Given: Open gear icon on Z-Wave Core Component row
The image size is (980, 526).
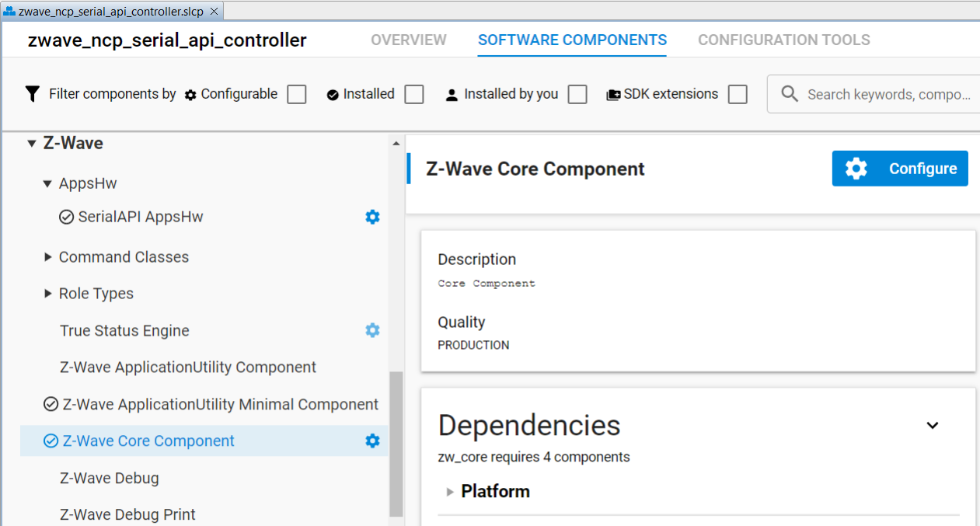Looking at the screenshot, I should (372, 441).
